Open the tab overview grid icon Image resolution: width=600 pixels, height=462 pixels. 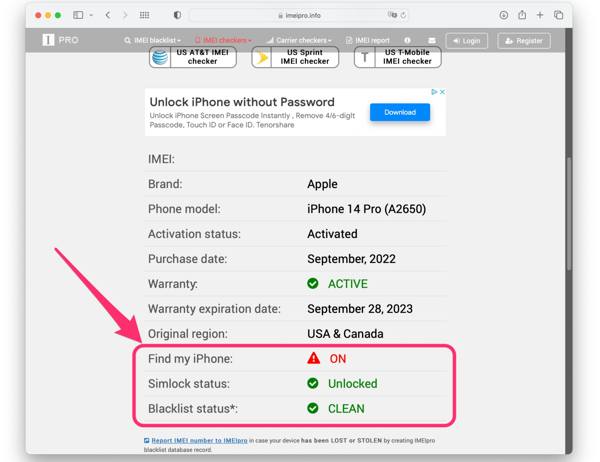144,15
